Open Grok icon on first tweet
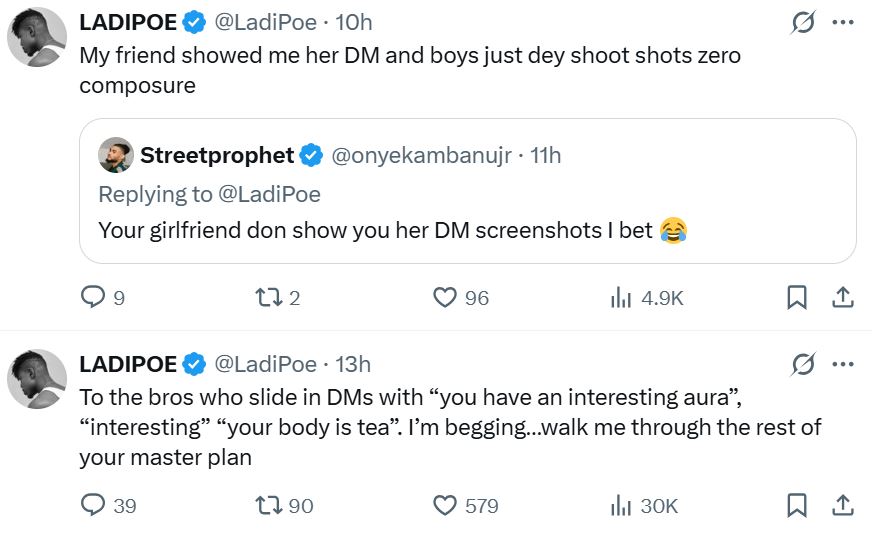872x533 pixels. tap(802, 22)
